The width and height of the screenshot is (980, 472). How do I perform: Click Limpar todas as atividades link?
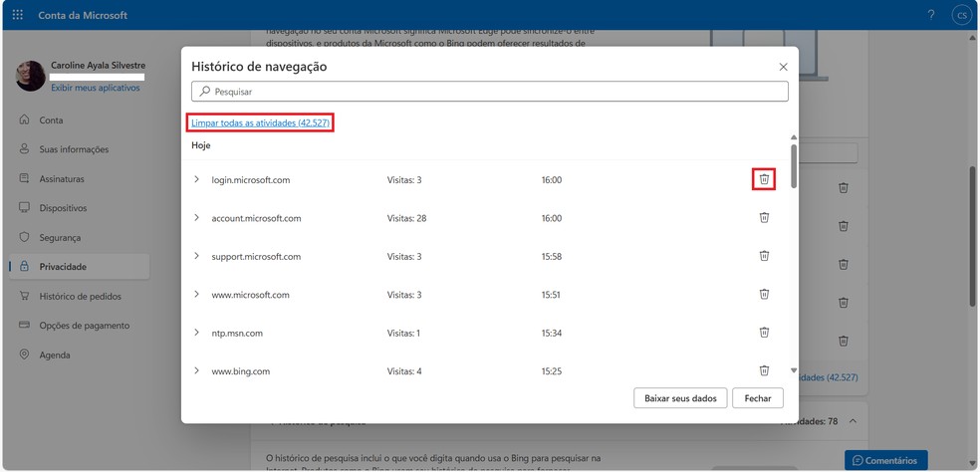point(261,123)
